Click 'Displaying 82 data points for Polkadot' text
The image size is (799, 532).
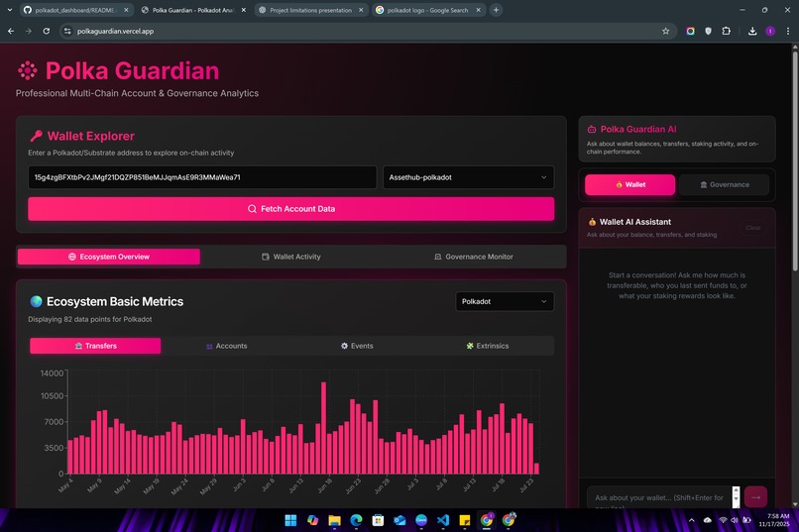click(89, 319)
